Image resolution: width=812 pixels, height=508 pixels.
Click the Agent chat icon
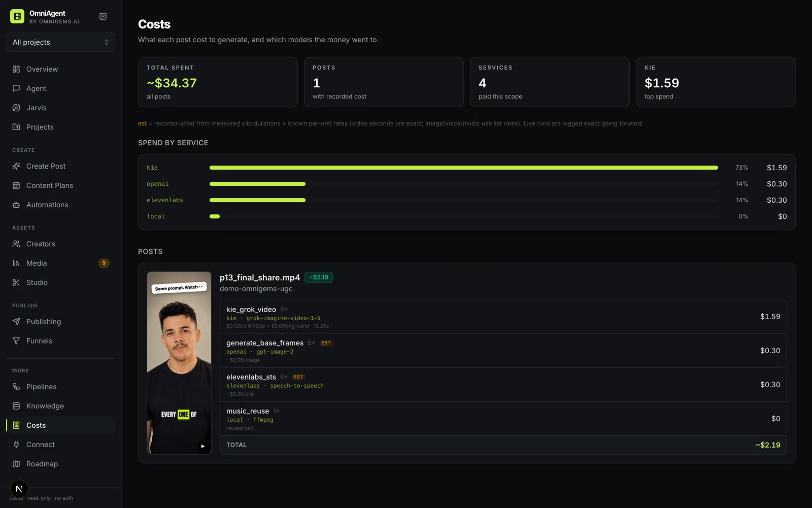tap(16, 88)
